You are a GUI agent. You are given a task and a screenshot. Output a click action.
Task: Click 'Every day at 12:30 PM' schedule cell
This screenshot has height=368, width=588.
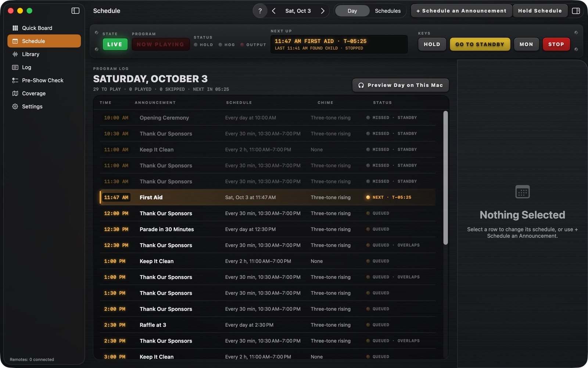click(x=250, y=229)
